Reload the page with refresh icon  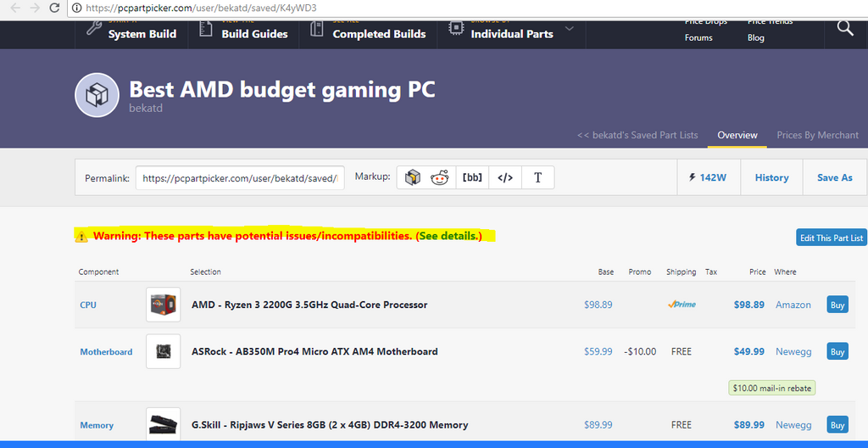(54, 8)
